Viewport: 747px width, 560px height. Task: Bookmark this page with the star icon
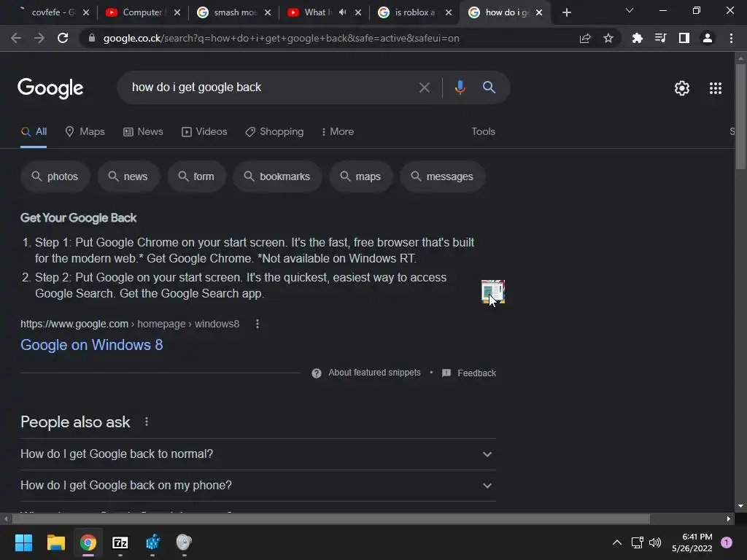click(x=608, y=38)
